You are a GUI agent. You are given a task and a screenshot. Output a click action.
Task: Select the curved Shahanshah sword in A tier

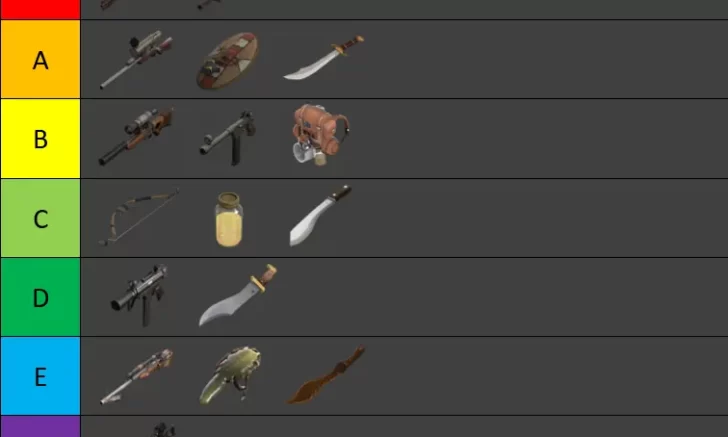point(324,58)
